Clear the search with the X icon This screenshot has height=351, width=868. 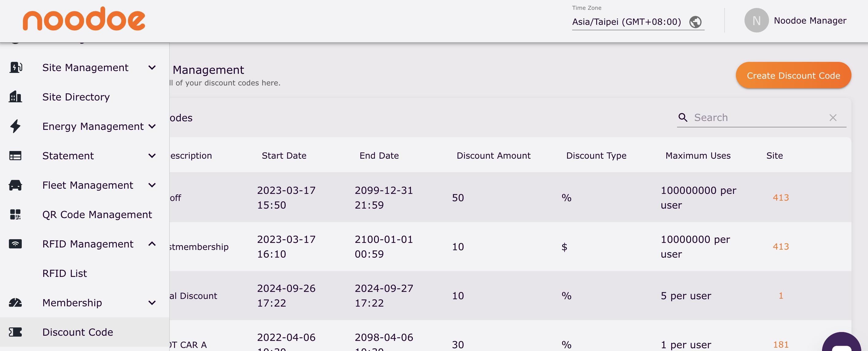point(833,118)
